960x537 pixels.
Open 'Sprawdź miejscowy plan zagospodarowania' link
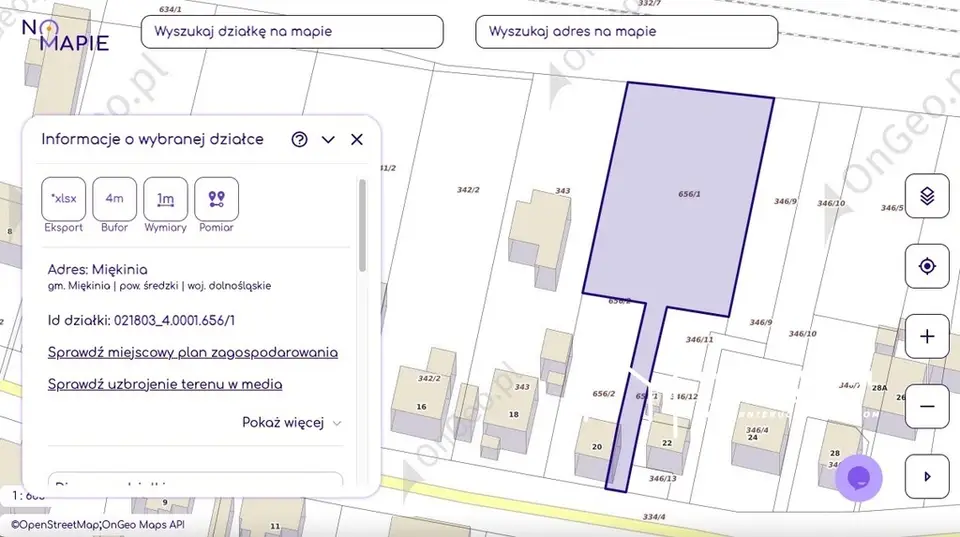click(193, 353)
